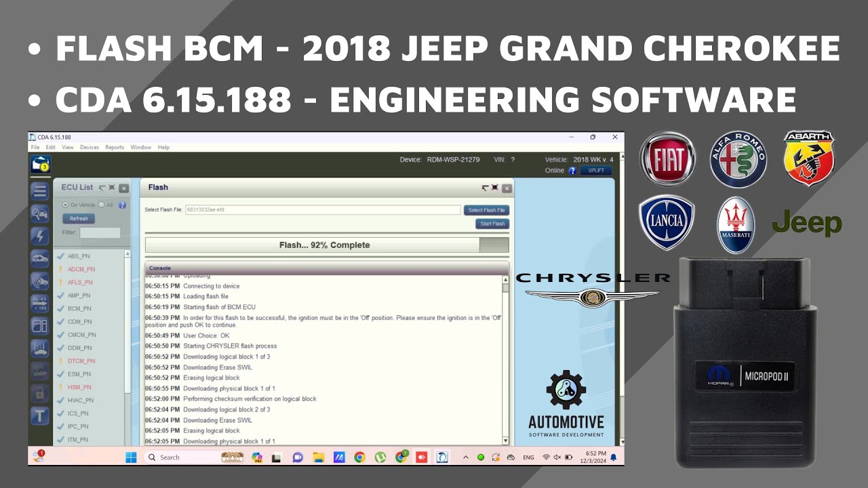Select the All radio button
The height and width of the screenshot is (488, 868).
(101, 205)
